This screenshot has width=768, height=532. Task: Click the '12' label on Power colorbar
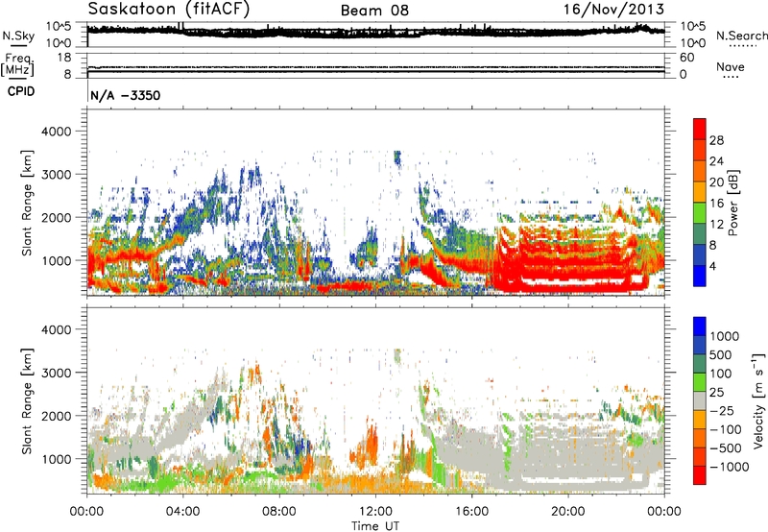716,225
